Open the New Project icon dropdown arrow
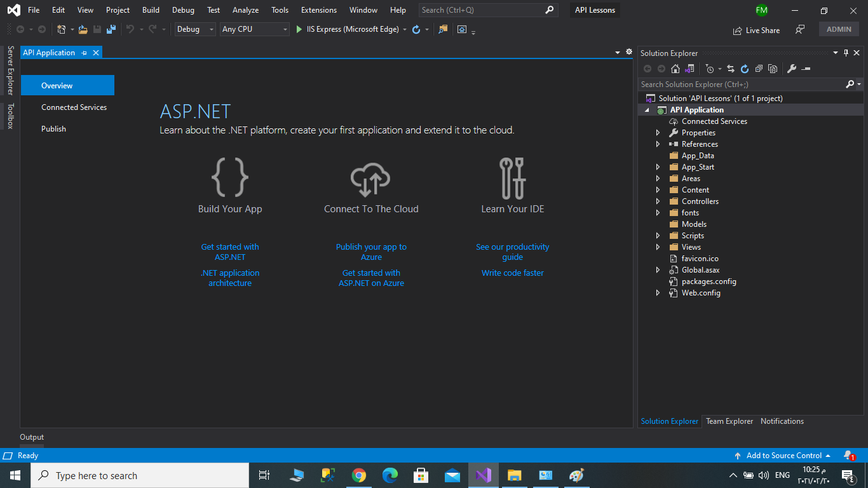 click(x=72, y=30)
